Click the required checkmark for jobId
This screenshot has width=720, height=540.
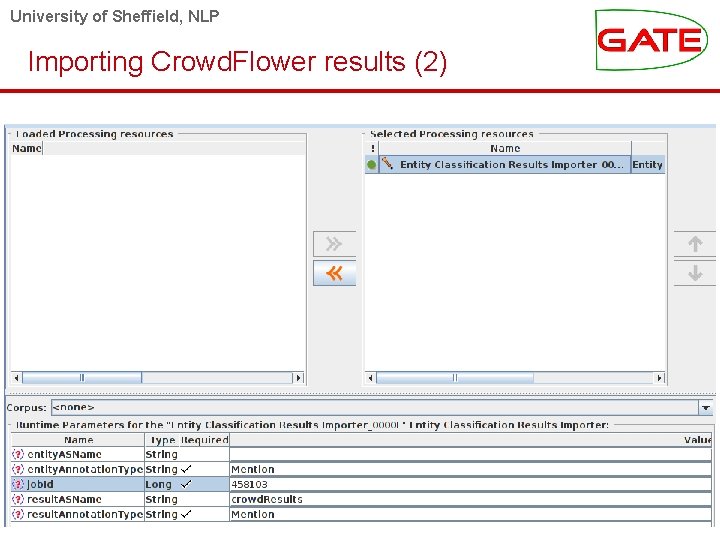tap(186, 484)
